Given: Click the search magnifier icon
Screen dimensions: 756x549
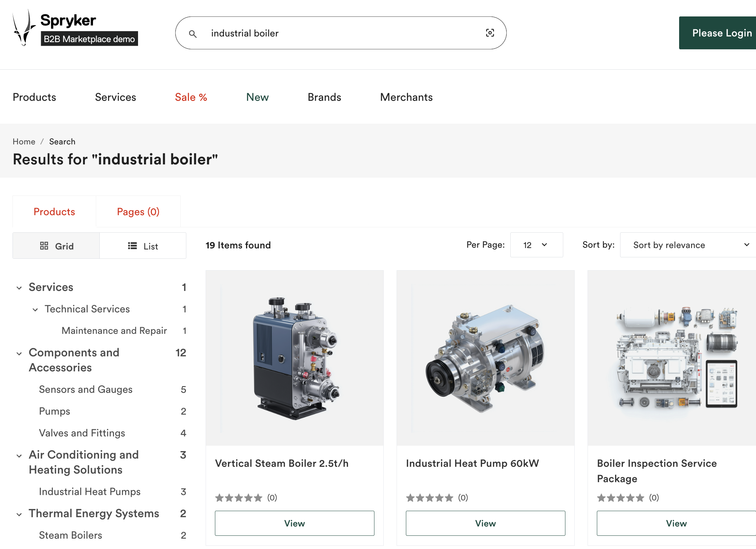Looking at the screenshot, I should 193,34.
